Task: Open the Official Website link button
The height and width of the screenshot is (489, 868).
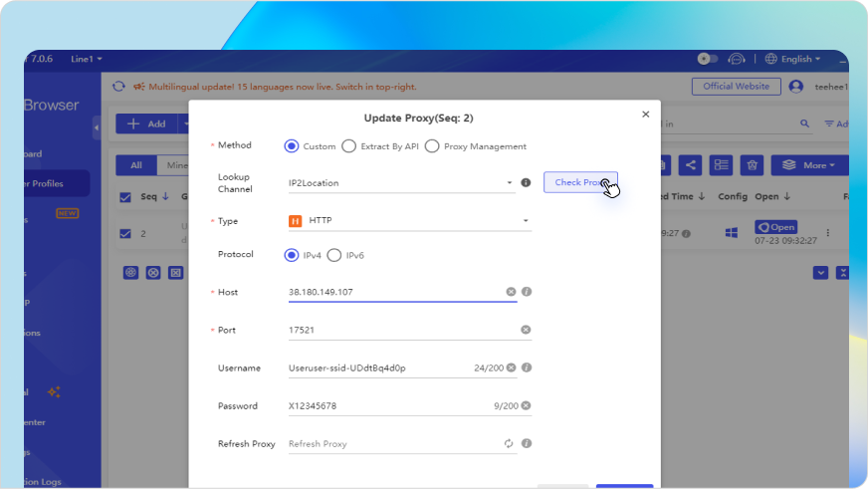Action: tap(736, 87)
